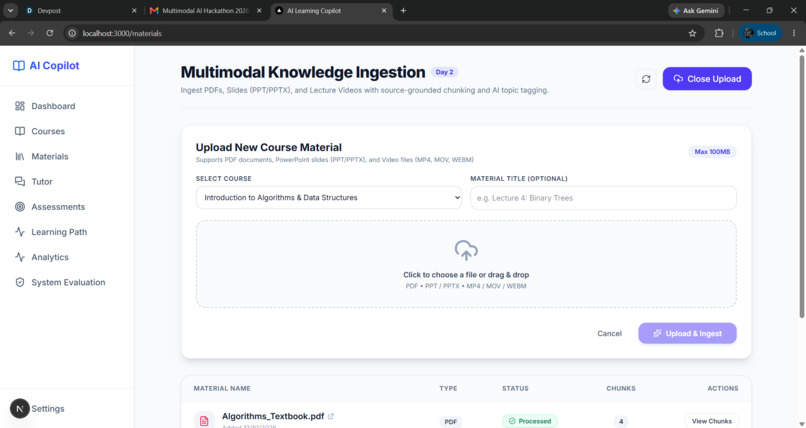Click the Processed status badge
The width and height of the screenshot is (806, 428).
529,421
